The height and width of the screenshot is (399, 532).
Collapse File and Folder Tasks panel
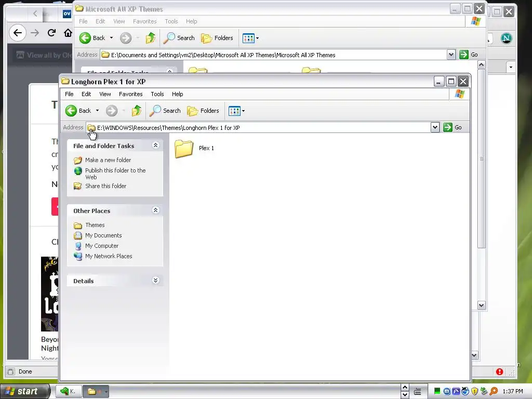tap(155, 145)
